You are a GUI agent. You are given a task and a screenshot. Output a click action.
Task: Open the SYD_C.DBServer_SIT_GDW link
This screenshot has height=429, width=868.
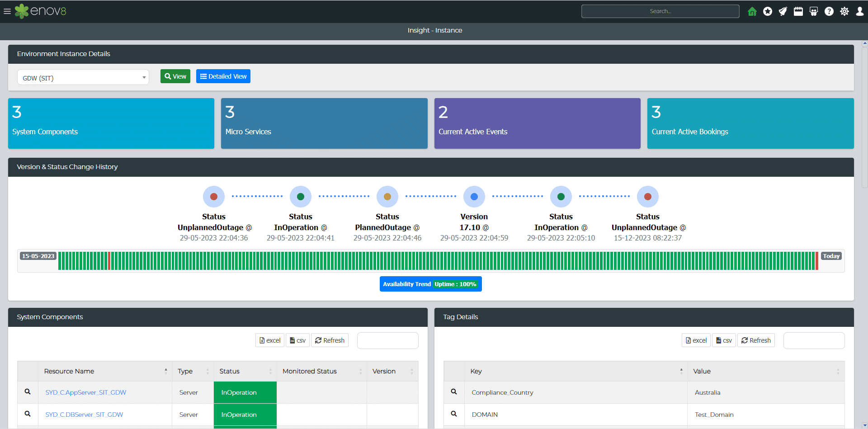point(84,414)
